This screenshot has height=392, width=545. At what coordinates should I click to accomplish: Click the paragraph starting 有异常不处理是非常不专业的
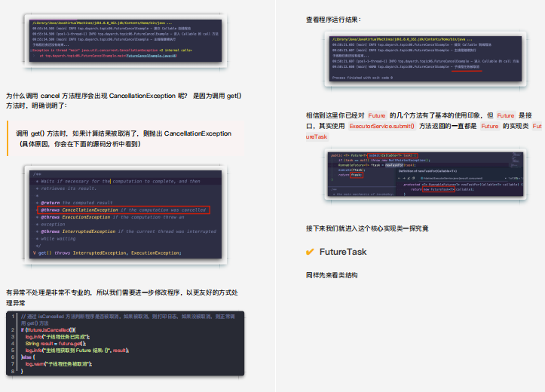(x=122, y=298)
